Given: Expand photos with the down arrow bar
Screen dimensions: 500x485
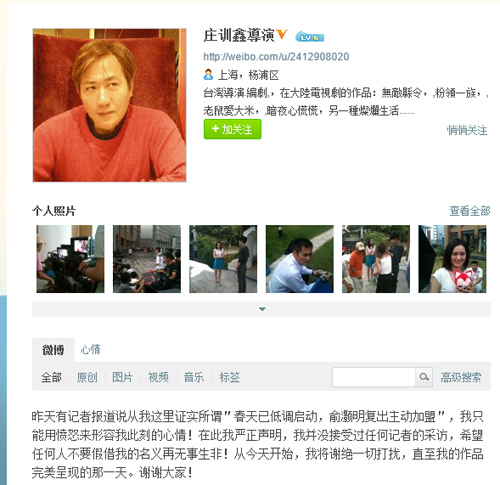Looking at the screenshot, I should click(x=261, y=309).
